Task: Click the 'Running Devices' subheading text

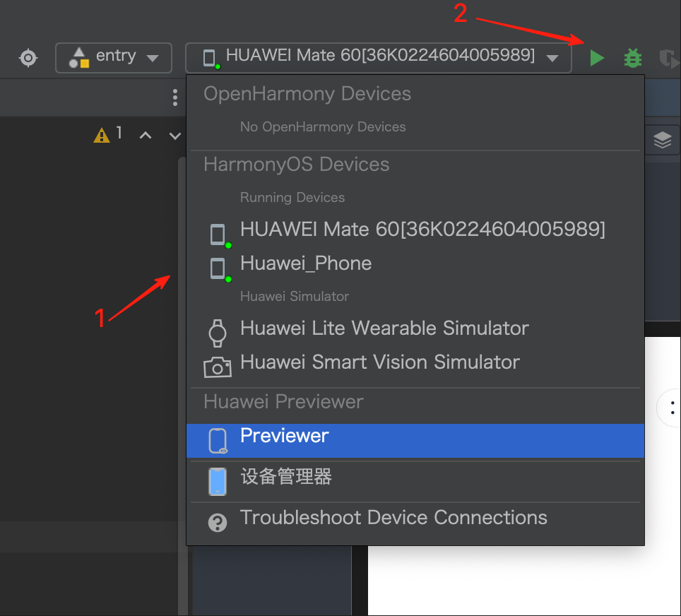Action: coord(292,198)
